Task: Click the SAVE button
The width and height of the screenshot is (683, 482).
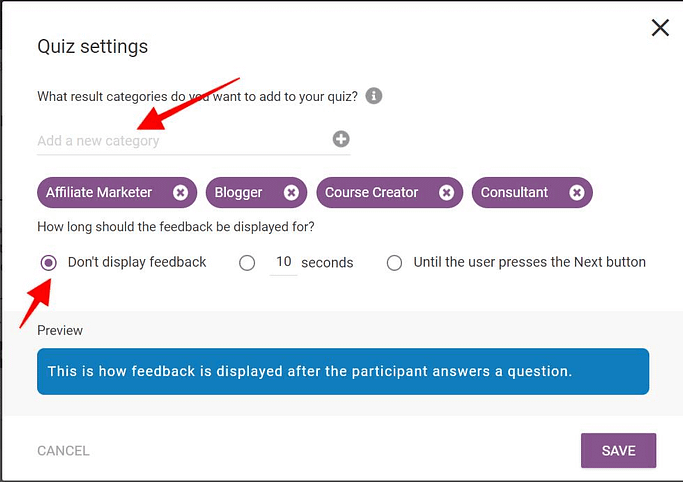Action: (x=618, y=450)
